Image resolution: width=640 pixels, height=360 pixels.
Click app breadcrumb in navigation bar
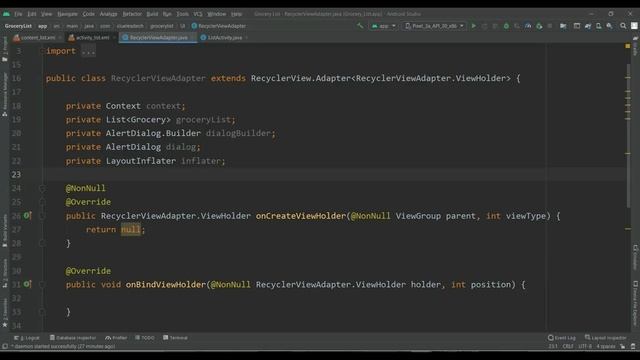pyautogui.click(x=42, y=26)
